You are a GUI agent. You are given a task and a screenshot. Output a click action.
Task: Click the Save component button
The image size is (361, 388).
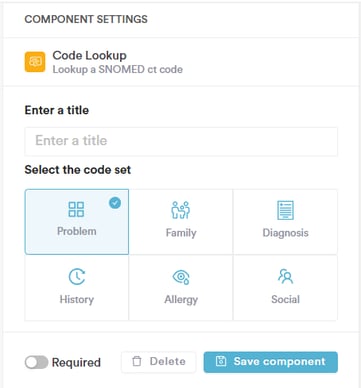tap(271, 362)
